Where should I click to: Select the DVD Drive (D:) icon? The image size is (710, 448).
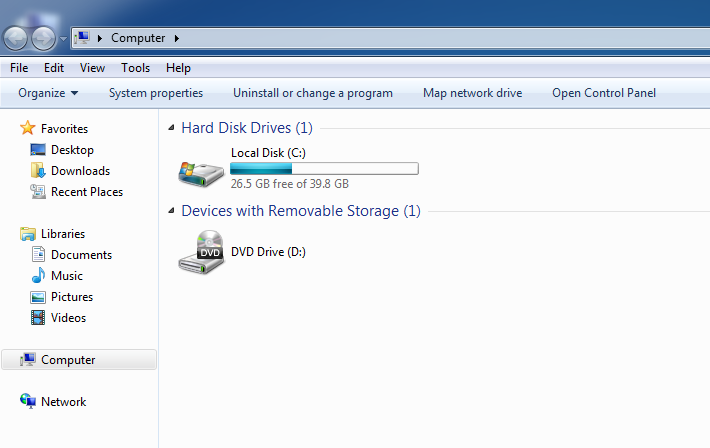click(201, 252)
